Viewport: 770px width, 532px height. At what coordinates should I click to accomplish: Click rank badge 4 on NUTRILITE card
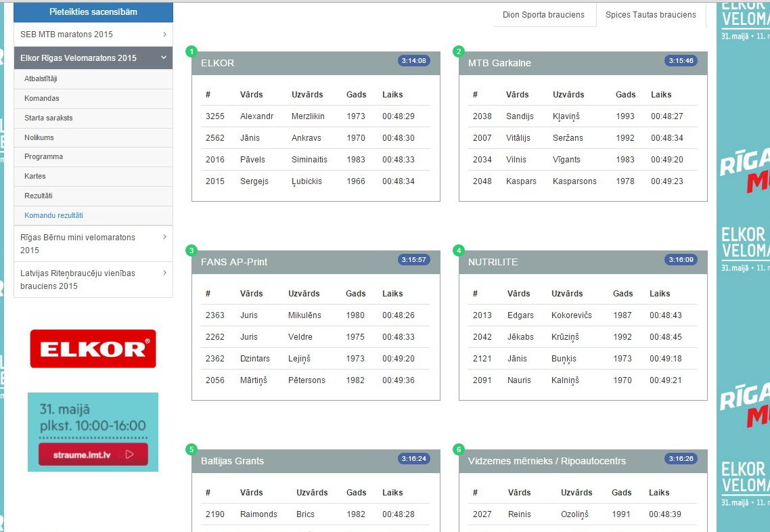point(459,250)
